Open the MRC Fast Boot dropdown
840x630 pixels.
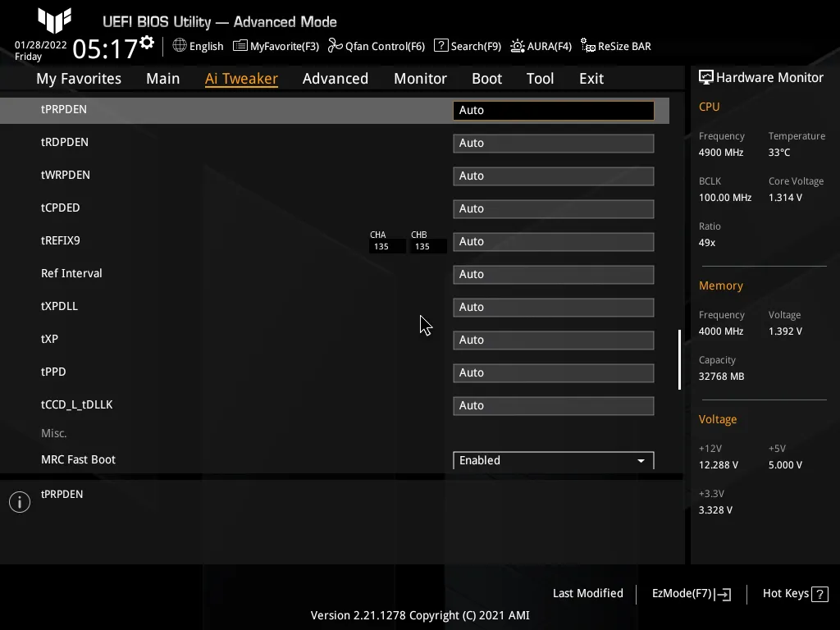[x=554, y=460]
